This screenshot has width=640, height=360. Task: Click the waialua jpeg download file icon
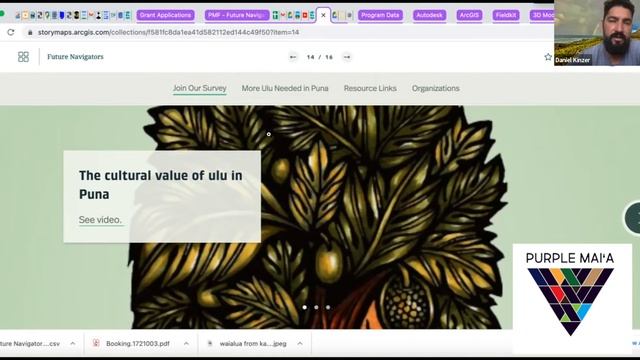tap(210, 344)
